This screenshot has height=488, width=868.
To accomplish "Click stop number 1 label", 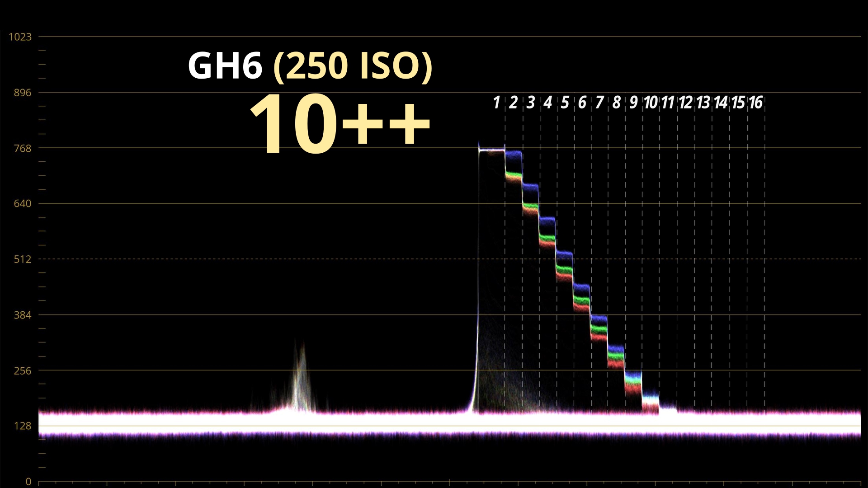I will click(496, 103).
